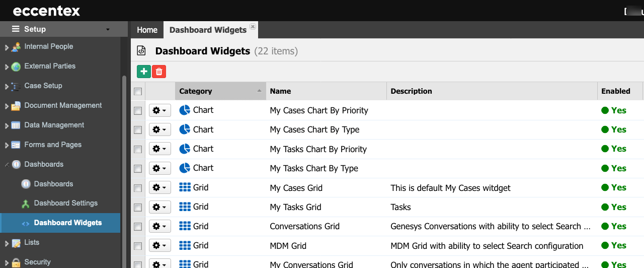Click grid icon in My Tasks Grid row
644x268 pixels.
click(185, 207)
